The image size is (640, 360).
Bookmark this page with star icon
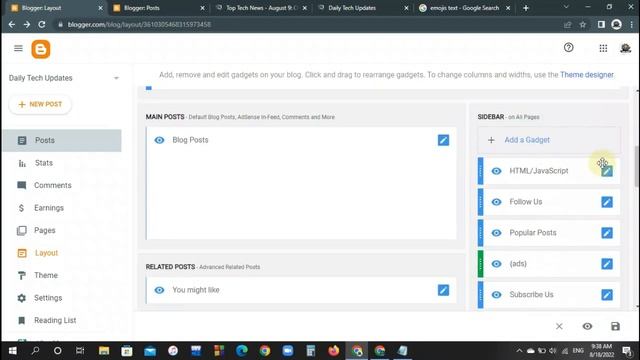pyautogui.click(x=583, y=24)
